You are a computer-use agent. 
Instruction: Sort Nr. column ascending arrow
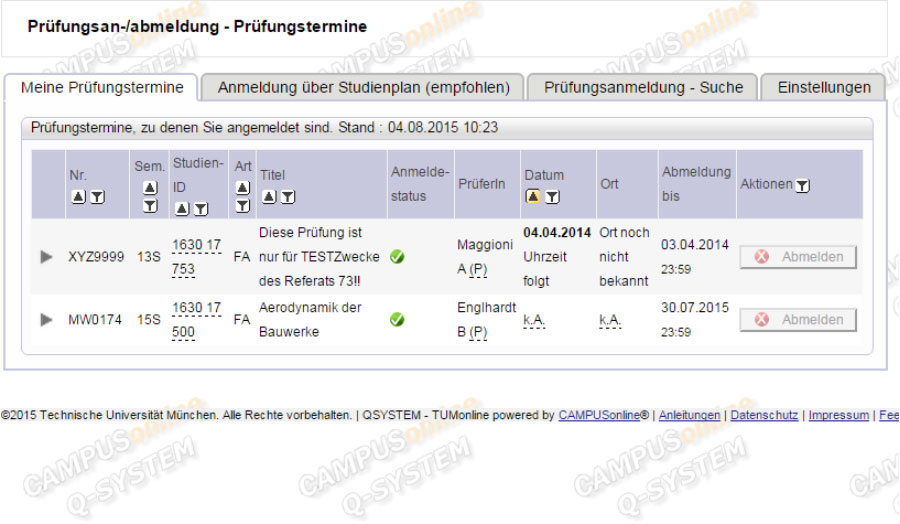(x=79, y=197)
